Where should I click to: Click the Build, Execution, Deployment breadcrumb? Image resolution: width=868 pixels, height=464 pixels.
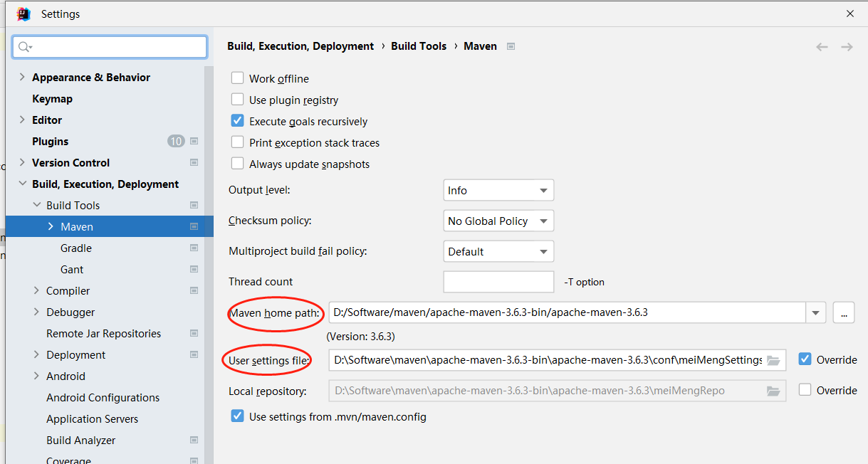[x=300, y=46]
